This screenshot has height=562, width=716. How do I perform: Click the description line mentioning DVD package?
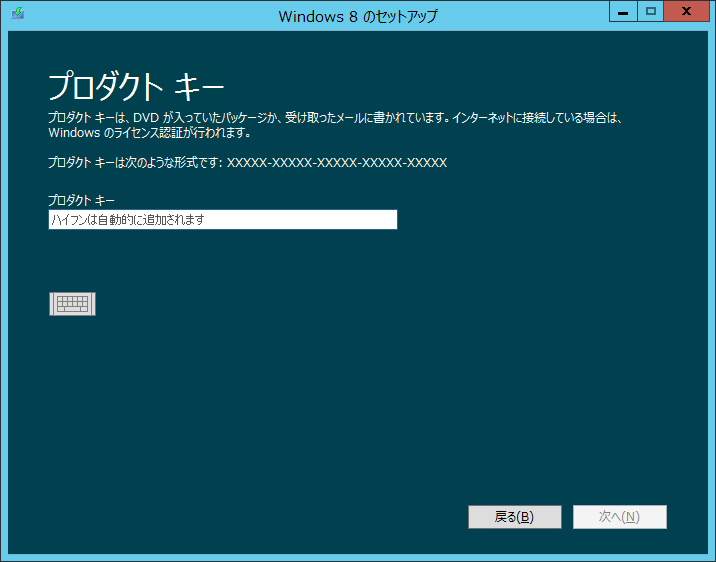pos(335,118)
